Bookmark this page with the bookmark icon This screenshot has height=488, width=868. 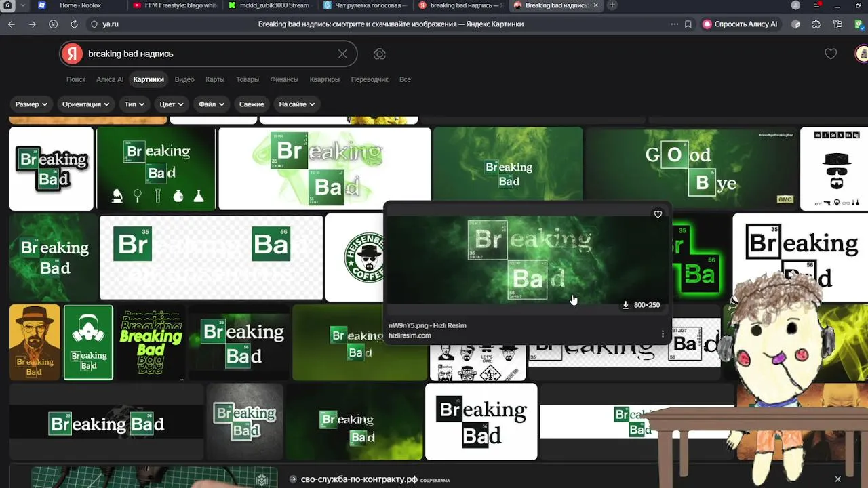688,24
